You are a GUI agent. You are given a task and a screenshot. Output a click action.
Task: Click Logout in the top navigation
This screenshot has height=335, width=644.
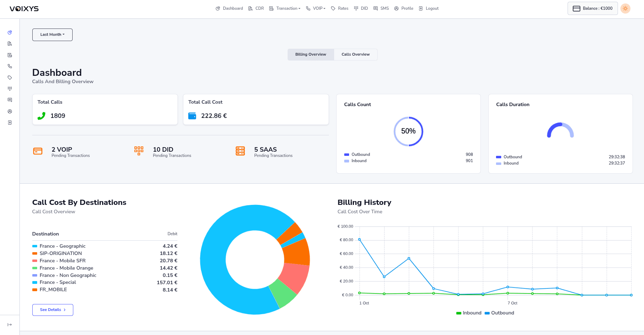coord(429,8)
